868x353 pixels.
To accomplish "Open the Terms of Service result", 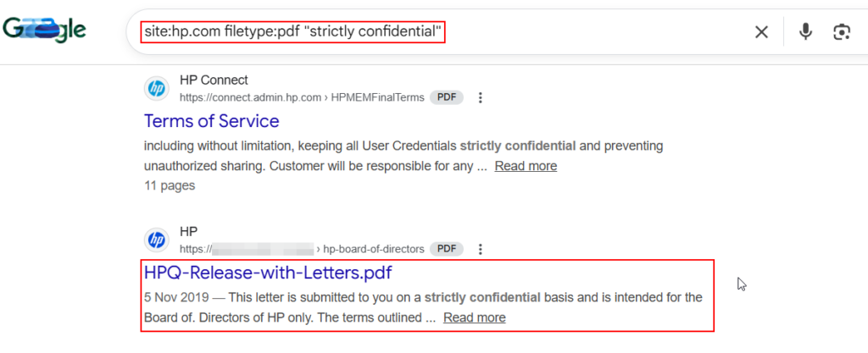I will (x=211, y=121).
